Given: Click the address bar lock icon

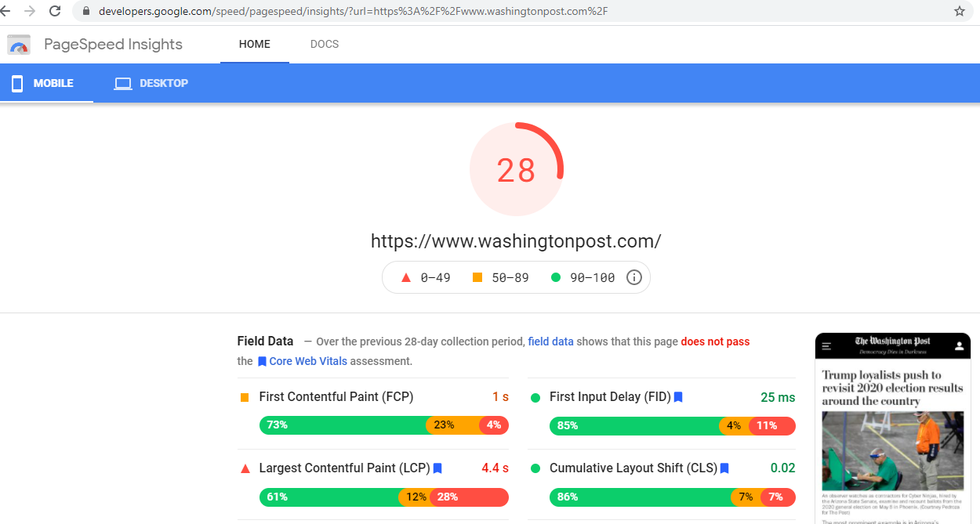Looking at the screenshot, I should pyautogui.click(x=87, y=12).
